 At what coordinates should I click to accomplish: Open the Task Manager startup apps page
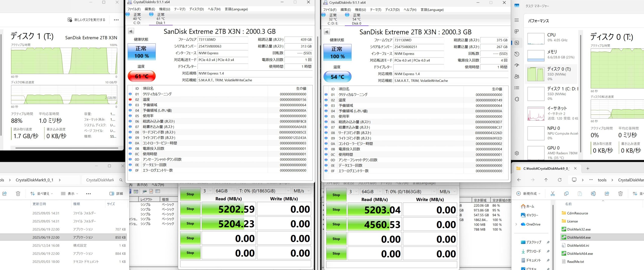[517, 65]
